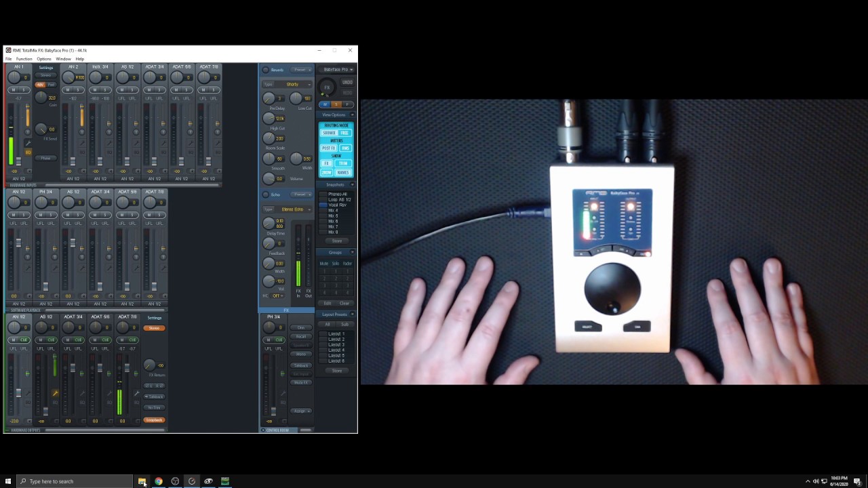This screenshot has width=868, height=488.
Task: Open the Assign dropdown in control room
Action: point(301,411)
